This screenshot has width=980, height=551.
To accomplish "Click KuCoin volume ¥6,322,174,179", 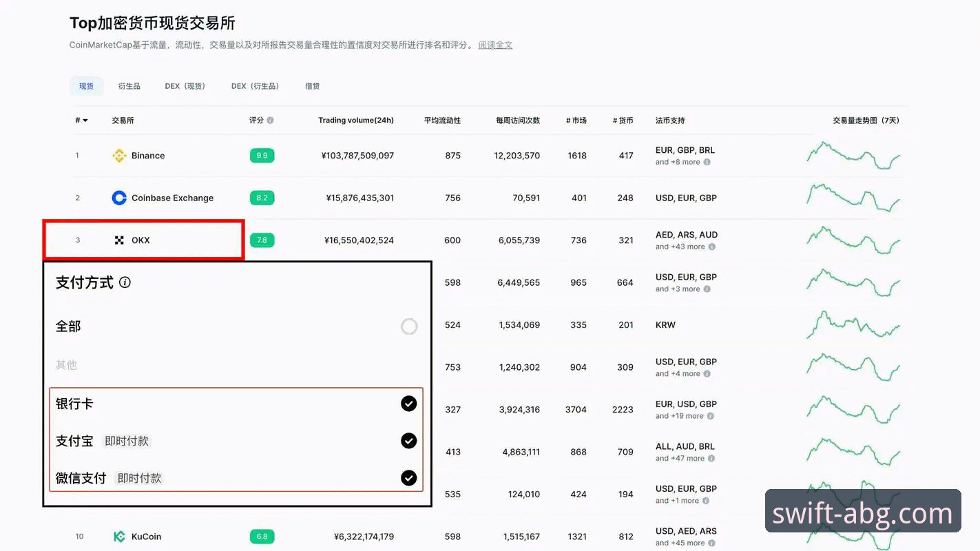I will (364, 537).
